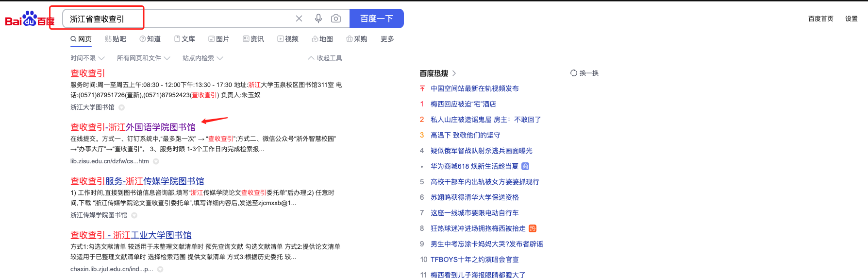Open 设置 in the header
Screen dimensions: 868x278
click(851, 19)
